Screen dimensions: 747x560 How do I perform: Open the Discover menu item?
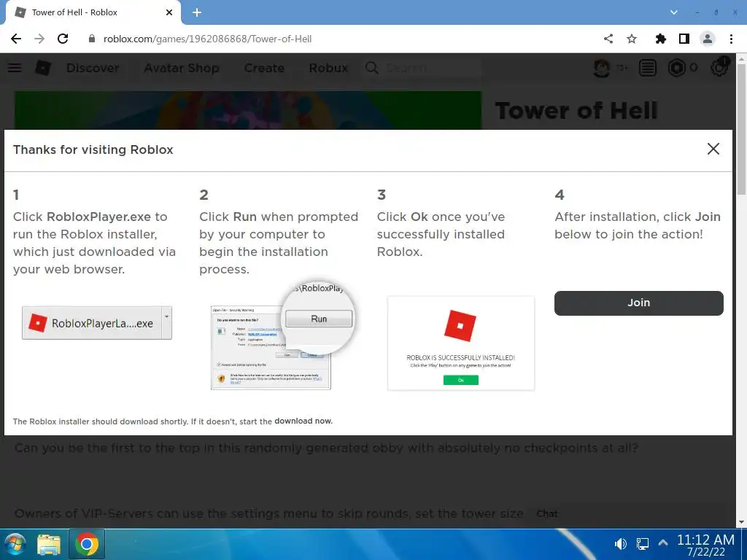point(93,68)
